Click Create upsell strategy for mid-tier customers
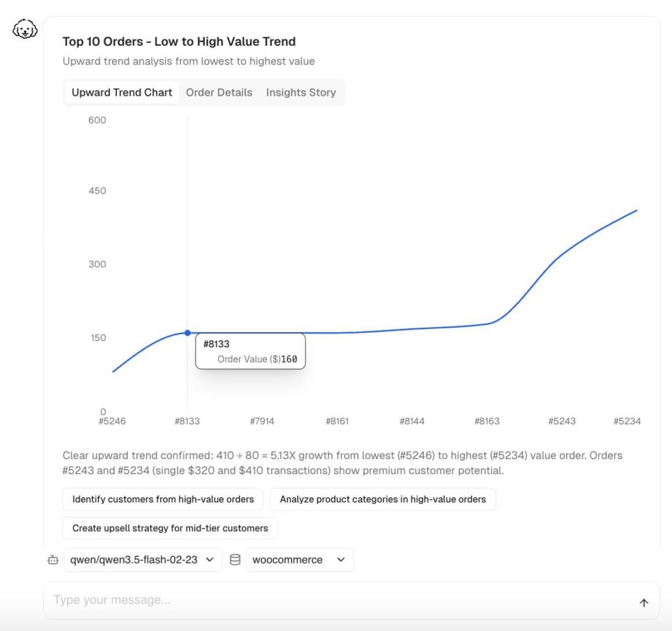This screenshot has width=672, height=631. 170,528
